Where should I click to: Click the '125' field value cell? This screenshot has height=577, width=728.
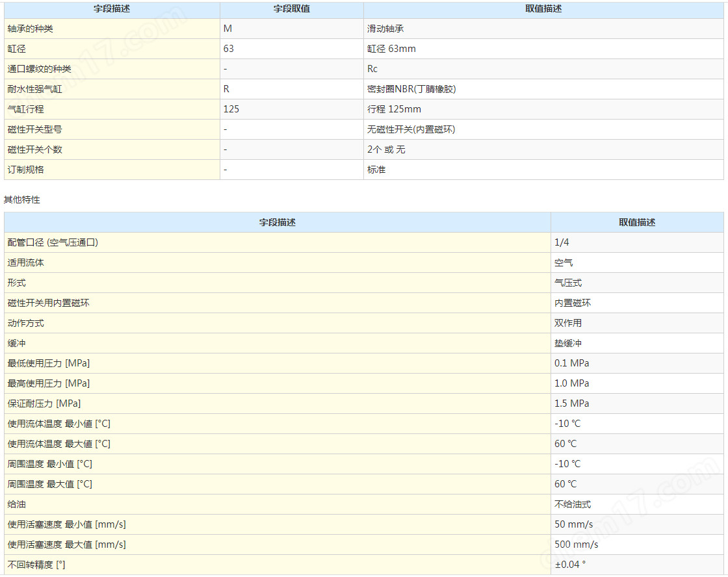[x=292, y=109]
